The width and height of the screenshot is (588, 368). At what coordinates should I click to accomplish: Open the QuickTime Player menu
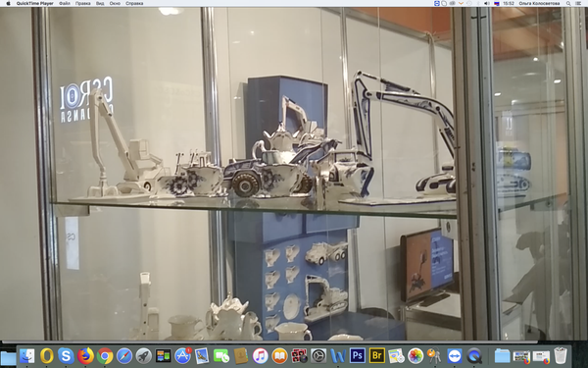point(35,3)
